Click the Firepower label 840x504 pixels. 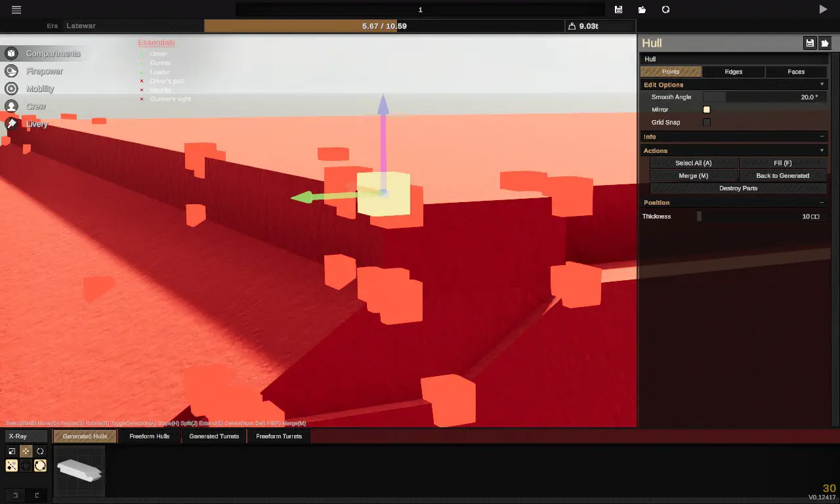pos(45,71)
